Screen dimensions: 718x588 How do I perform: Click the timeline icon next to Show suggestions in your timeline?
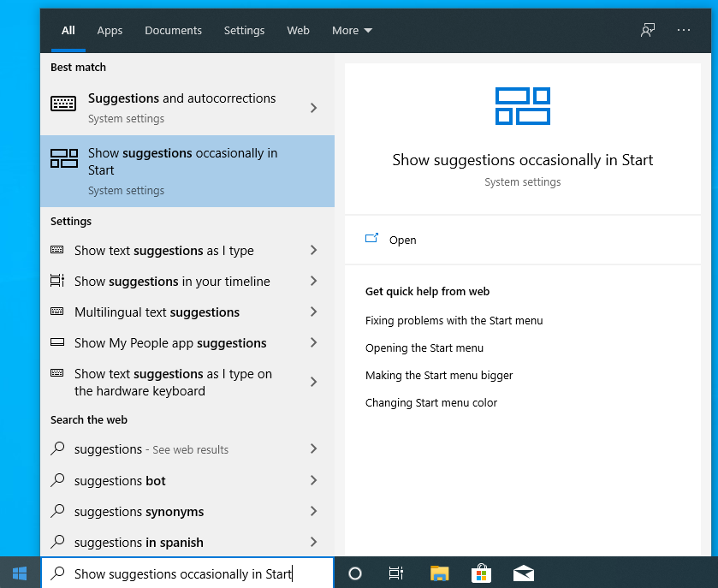click(x=58, y=281)
